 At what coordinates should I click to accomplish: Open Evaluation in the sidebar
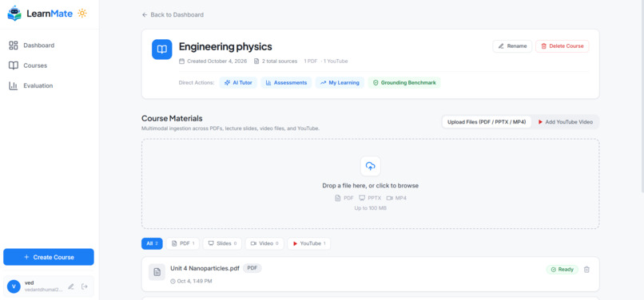click(30, 86)
